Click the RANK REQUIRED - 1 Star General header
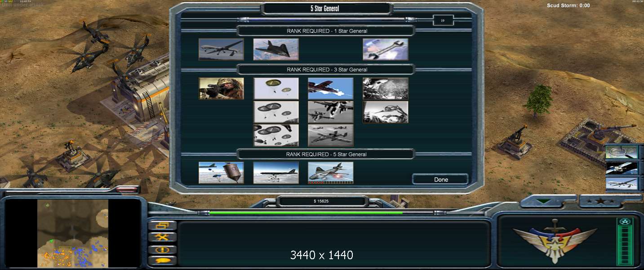 tap(327, 31)
